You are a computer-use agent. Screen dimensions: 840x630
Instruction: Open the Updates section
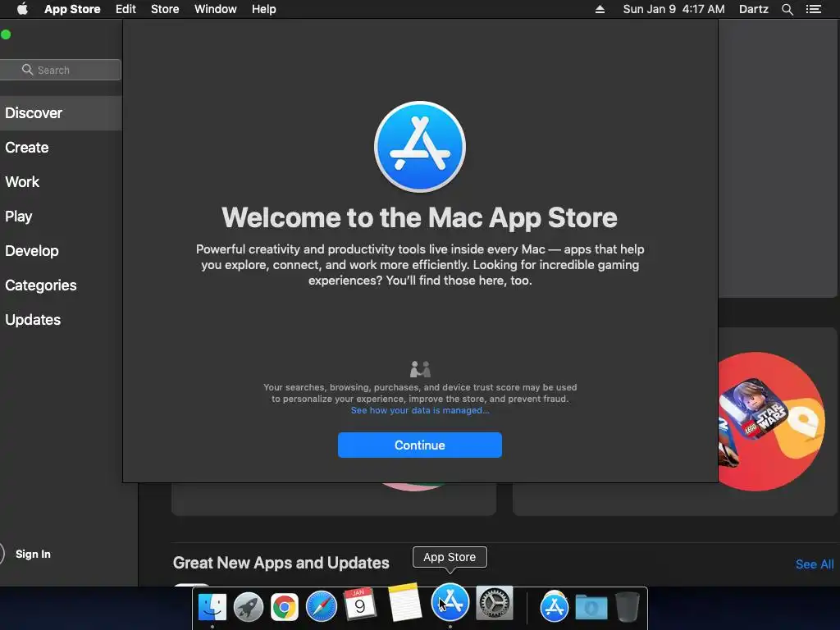pos(33,320)
